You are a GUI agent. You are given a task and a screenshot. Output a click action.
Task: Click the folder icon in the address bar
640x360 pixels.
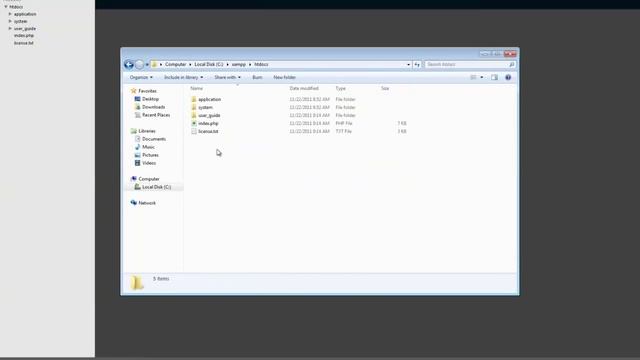tap(154, 64)
